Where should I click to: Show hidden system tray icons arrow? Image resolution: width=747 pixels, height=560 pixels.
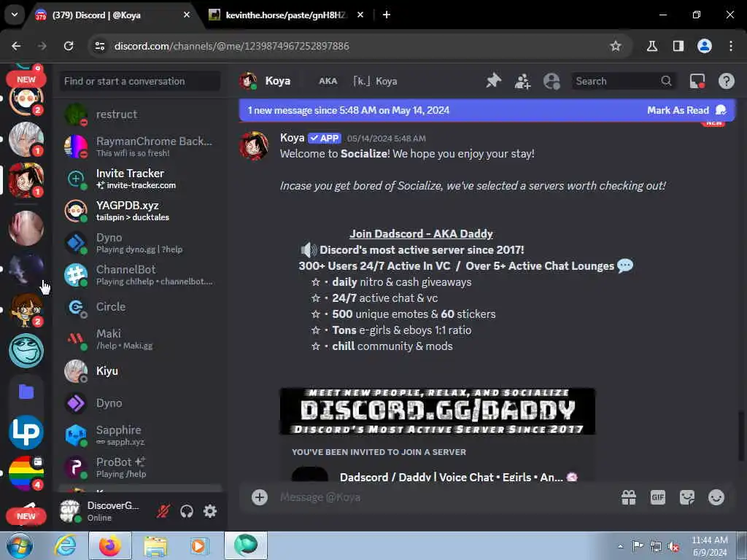click(620, 546)
